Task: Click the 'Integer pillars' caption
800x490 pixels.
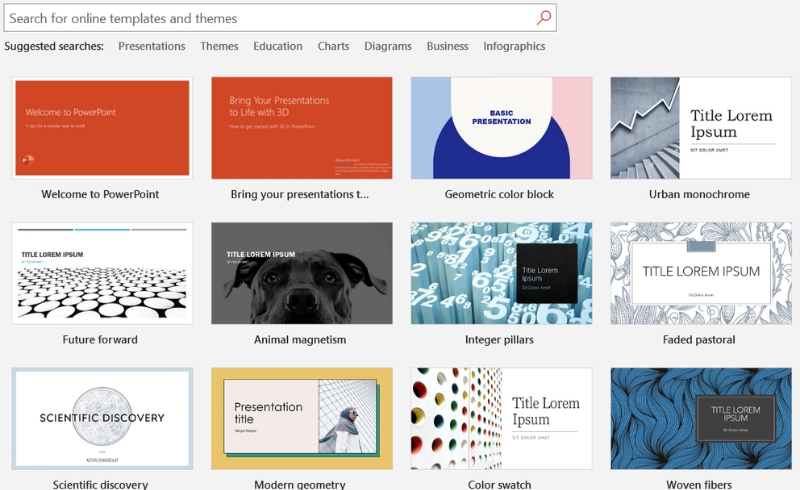Action: click(x=499, y=339)
